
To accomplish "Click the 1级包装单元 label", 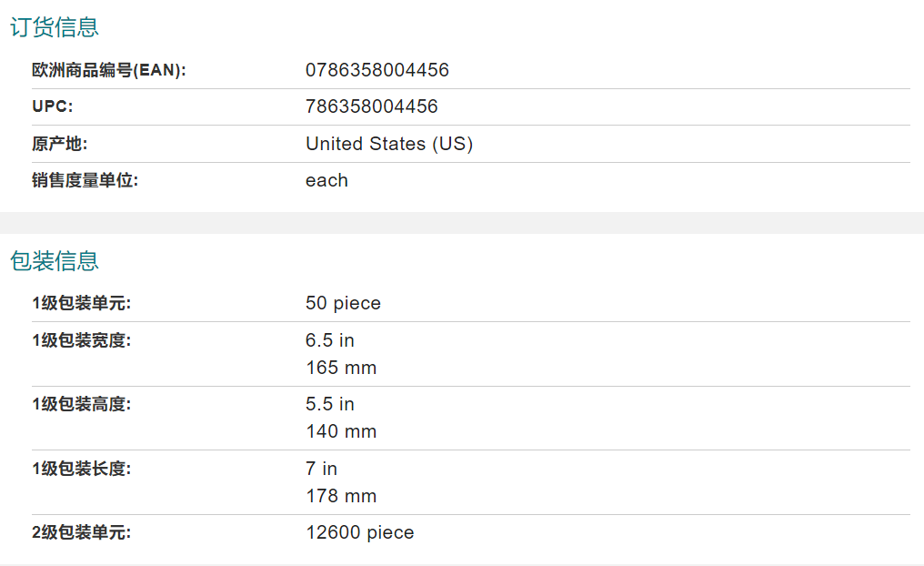I will 81,303.
